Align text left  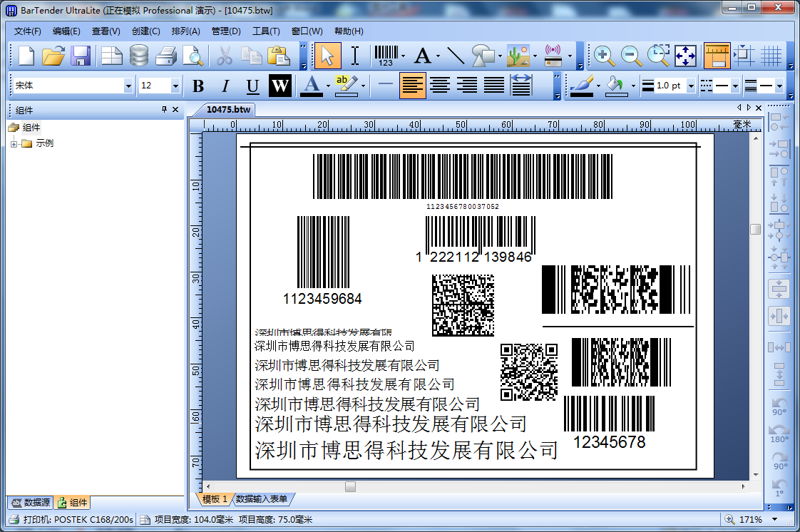tap(412, 86)
